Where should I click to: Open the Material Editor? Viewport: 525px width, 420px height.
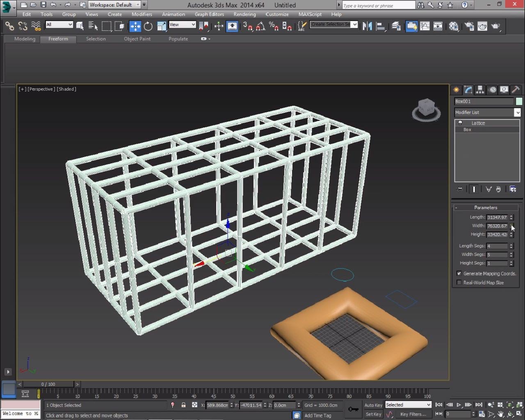point(453,26)
